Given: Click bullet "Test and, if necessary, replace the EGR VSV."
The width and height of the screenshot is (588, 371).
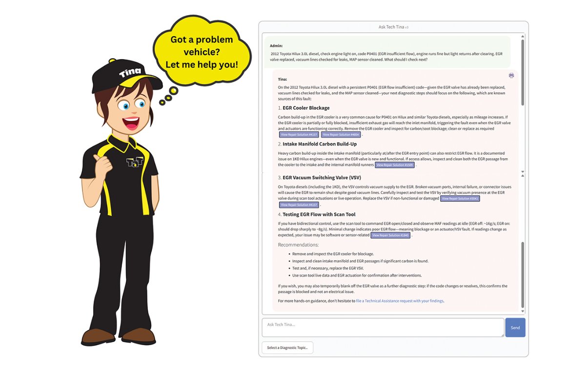Looking at the screenshot, I should [328, 268].
